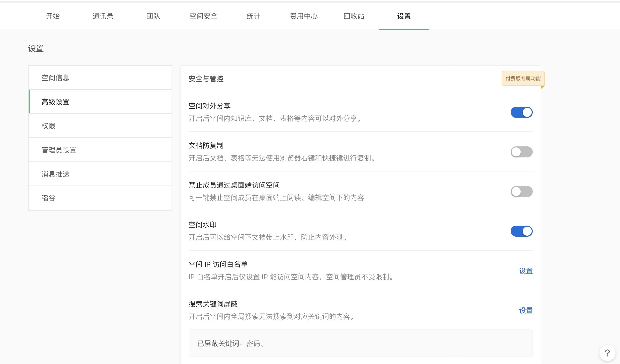View the 统计 tab
This screenshot has height=364, width=620.
point(254,16)
